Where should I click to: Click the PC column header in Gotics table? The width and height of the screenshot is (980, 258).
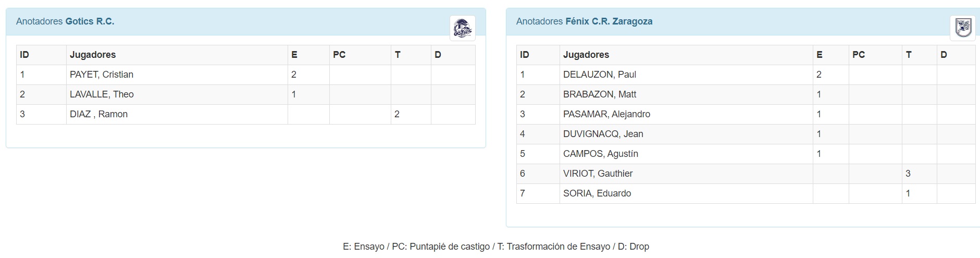339,55
